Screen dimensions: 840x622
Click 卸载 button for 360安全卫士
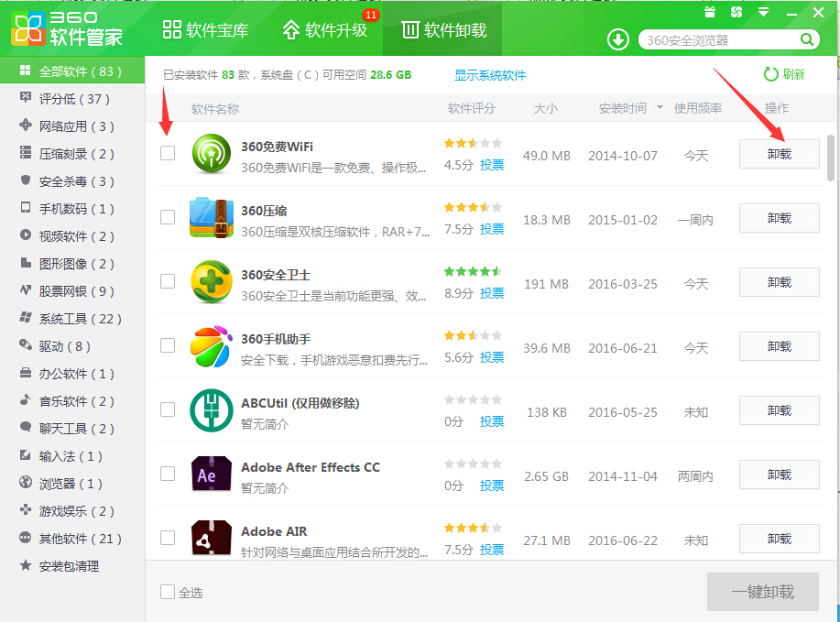[x=779, y=282]
